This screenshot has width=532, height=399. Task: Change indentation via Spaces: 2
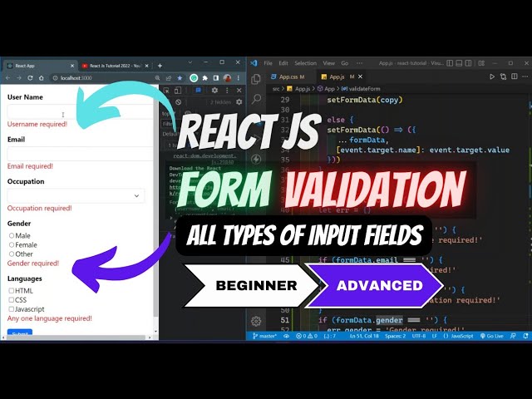(396, 336)
